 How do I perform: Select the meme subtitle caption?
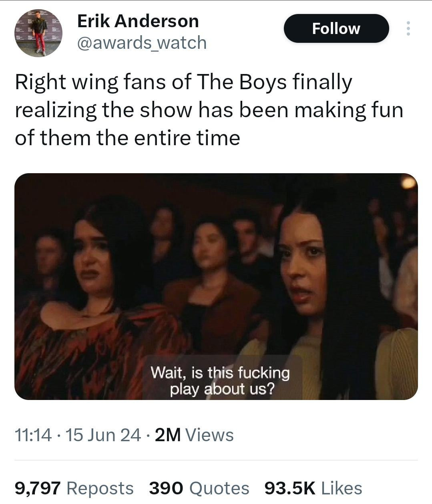[x=220, y=380]
